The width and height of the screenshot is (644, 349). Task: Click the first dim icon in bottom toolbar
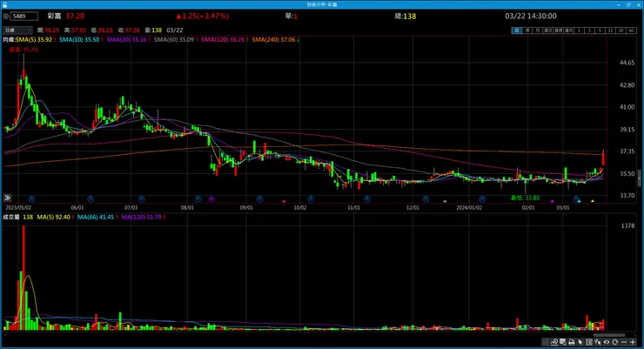545,342
